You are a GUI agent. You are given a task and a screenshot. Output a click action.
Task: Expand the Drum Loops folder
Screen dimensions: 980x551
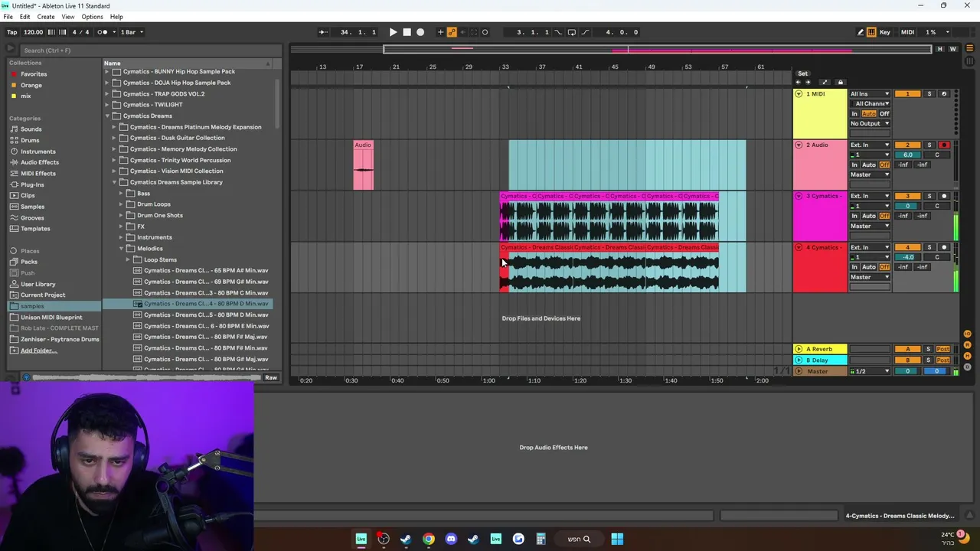[121, 204]
